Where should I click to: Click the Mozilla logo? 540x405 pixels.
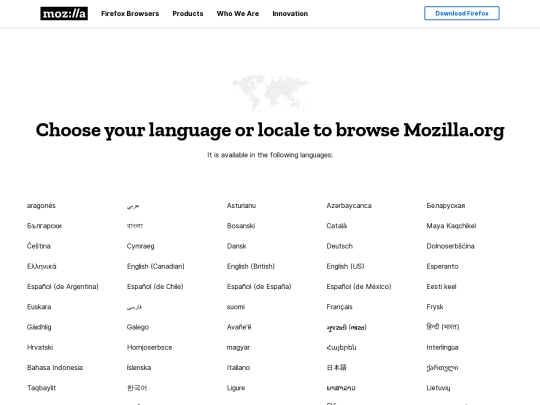click(64, 13)
